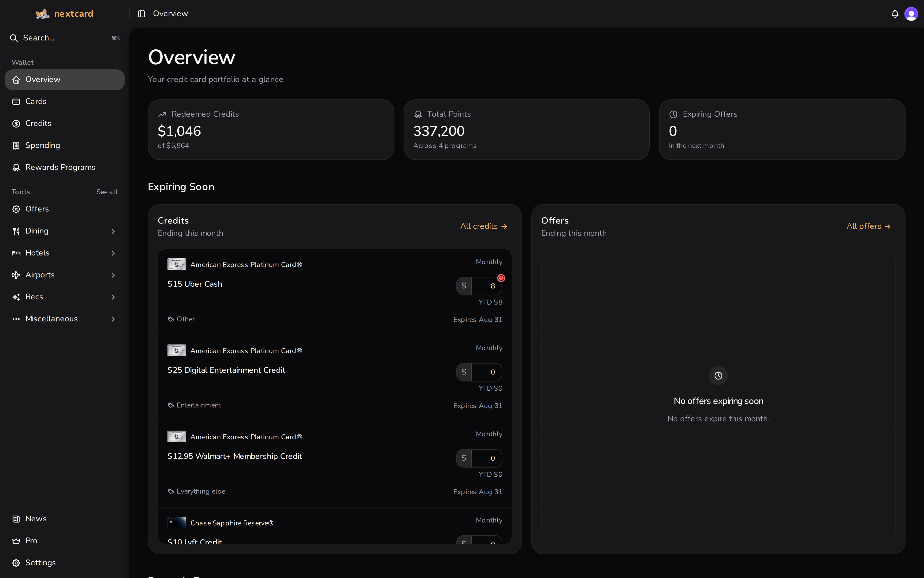Viewport: 924px width, 578px height.
Task: Follow the All credits link
Action: pyautogui.click(x=484, y=226)
